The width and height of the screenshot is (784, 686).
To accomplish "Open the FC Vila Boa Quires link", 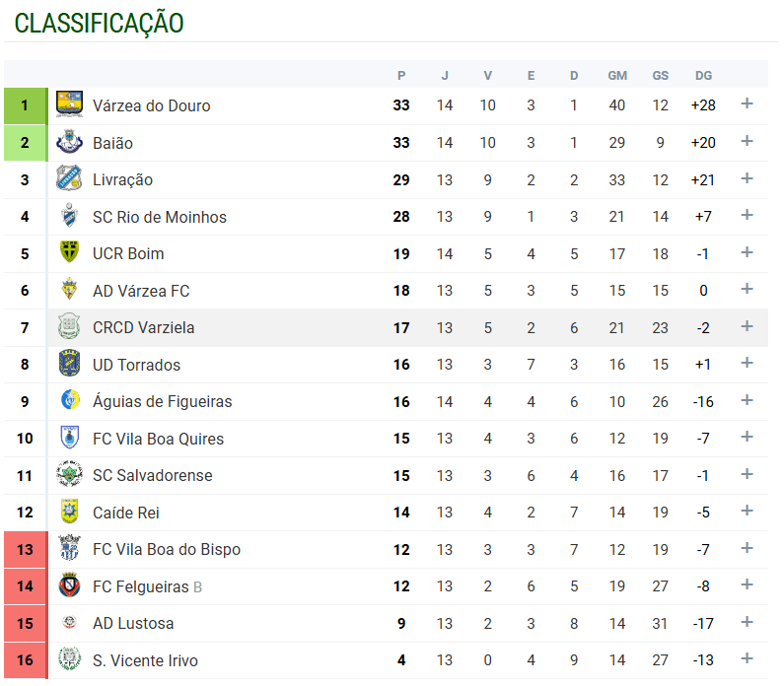I will click(158, 439).
